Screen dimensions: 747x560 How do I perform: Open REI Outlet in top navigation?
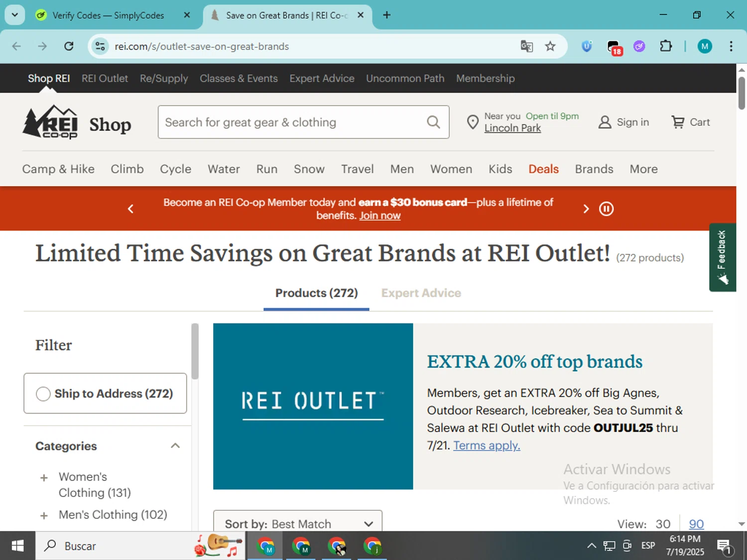(x=105, y=78)
